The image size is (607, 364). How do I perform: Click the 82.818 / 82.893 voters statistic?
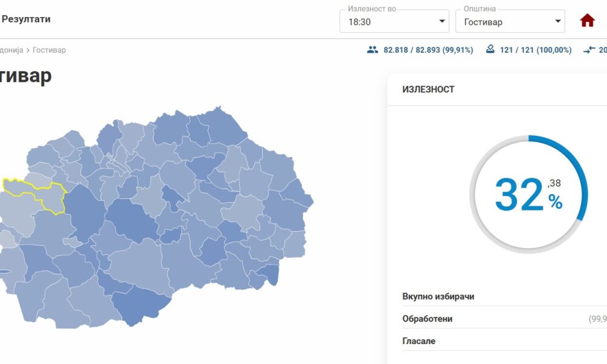pyautogui.click(x=428, y=50)
